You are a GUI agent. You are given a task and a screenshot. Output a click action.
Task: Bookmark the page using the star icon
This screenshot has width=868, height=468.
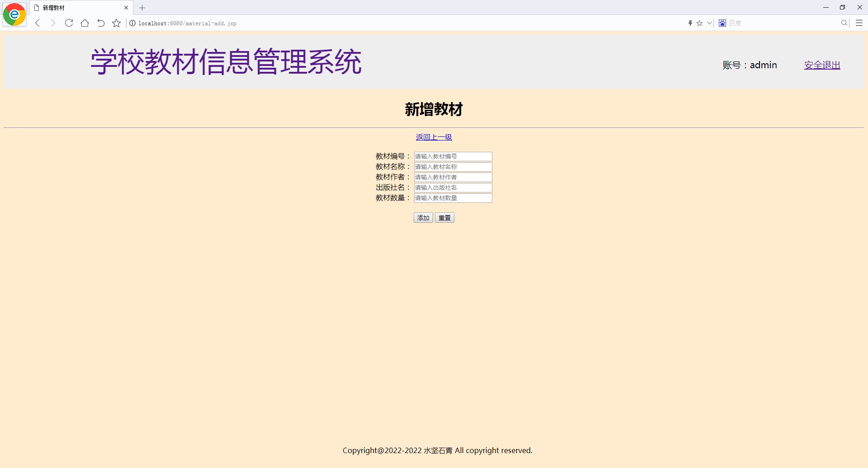(x=116, y=23)
